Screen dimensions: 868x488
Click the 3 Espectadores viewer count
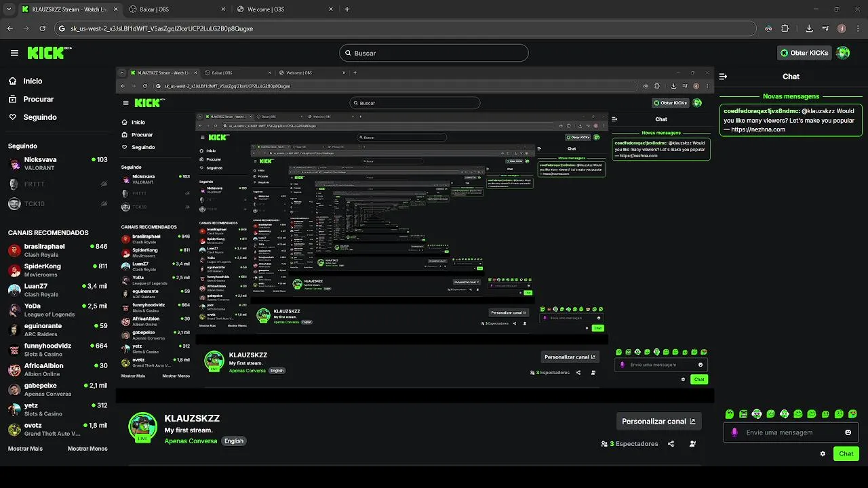(630, 444)
